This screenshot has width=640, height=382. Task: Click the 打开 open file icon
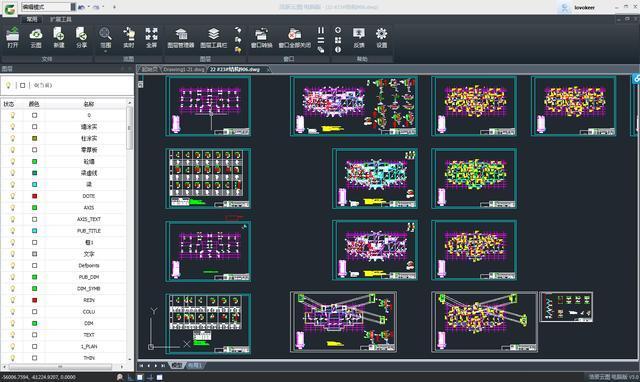13,37
